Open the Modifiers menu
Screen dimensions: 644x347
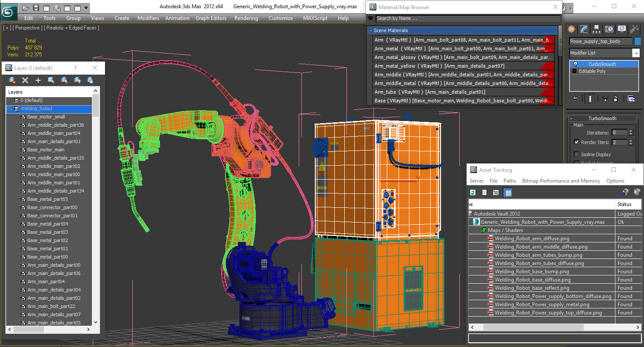click(x=148, y=18)
